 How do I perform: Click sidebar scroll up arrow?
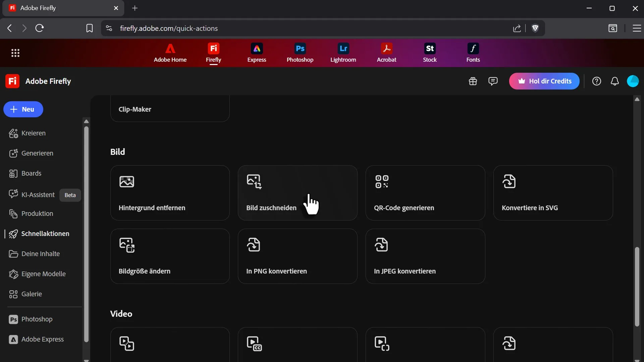(x=86, y=121)
